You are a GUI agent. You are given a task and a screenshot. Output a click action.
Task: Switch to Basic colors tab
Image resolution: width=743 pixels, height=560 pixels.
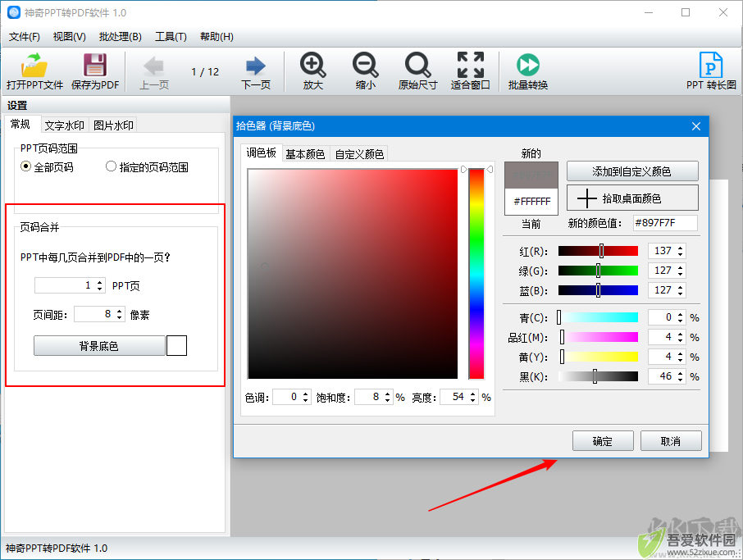coord(305,154)
